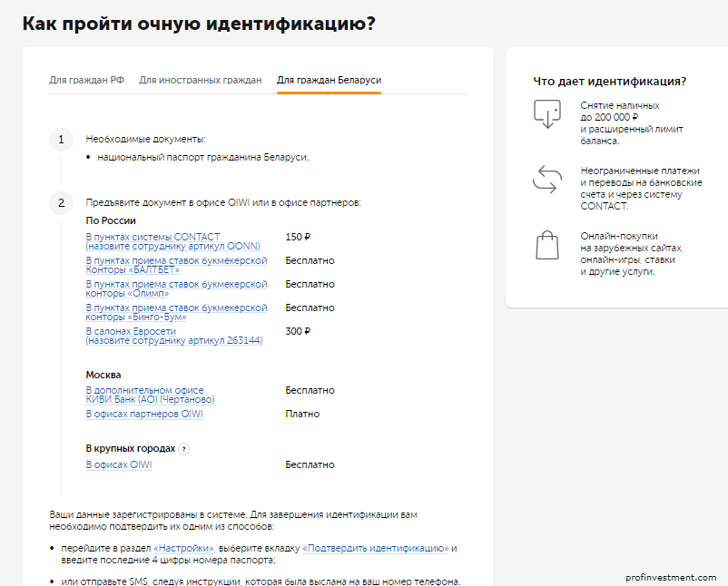
Task: Open the букмекерской конторы «Олимп» link
Action: click(176, 288)
